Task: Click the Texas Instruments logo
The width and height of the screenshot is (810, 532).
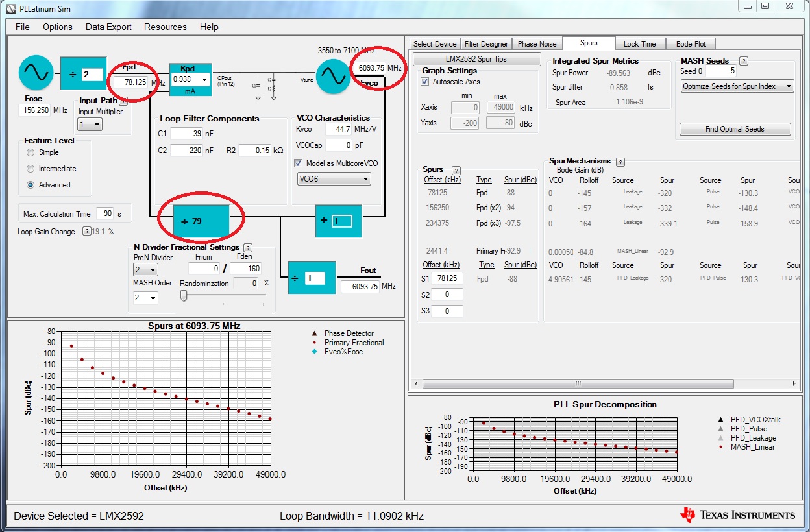Action: (x=737, y=515)
